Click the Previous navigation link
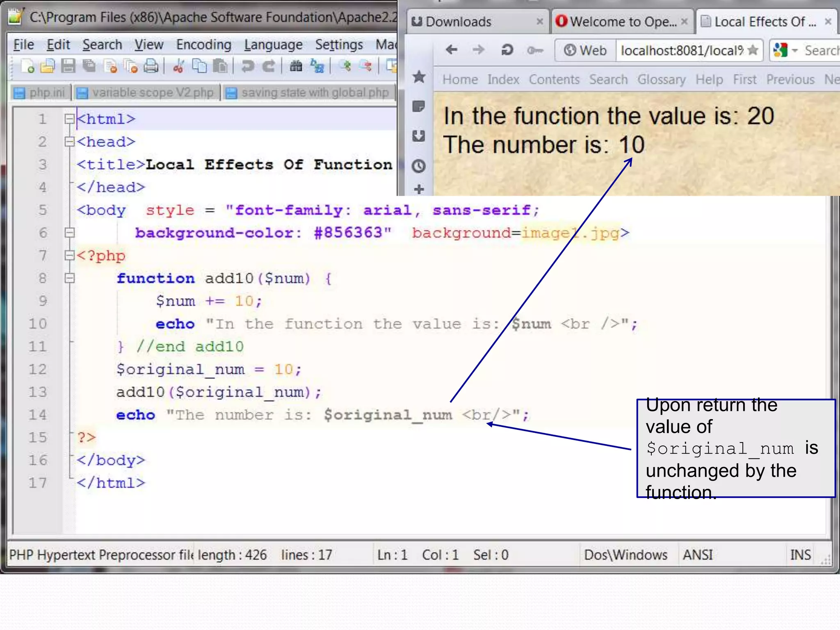840x630 pixels. click(790, 79)
